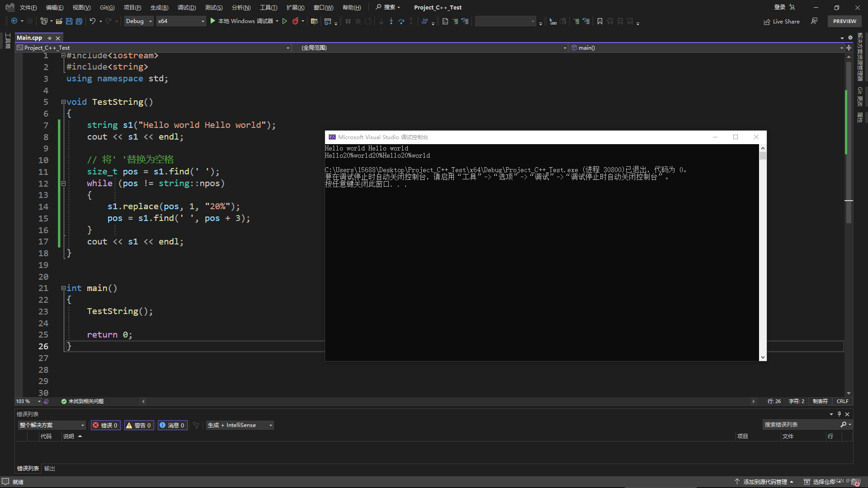868x488 pixels.
Task: Click the editor settings gear icon
Action: (x=850, y=38)
